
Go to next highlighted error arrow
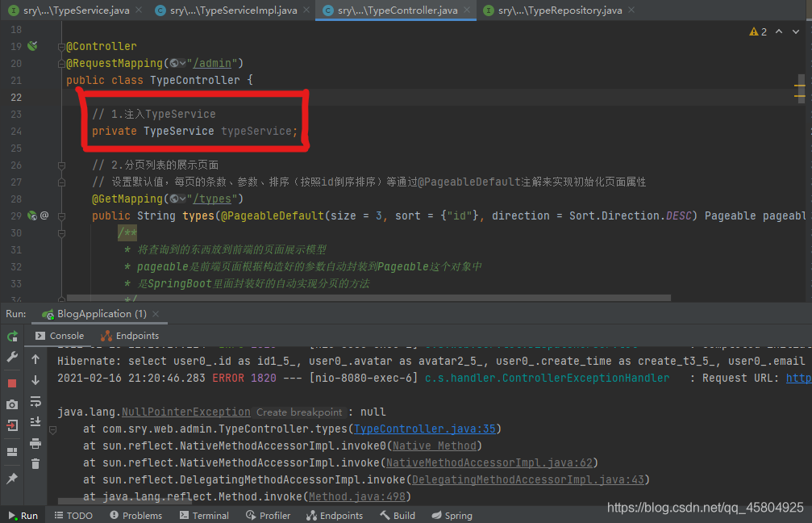(796, 31)
